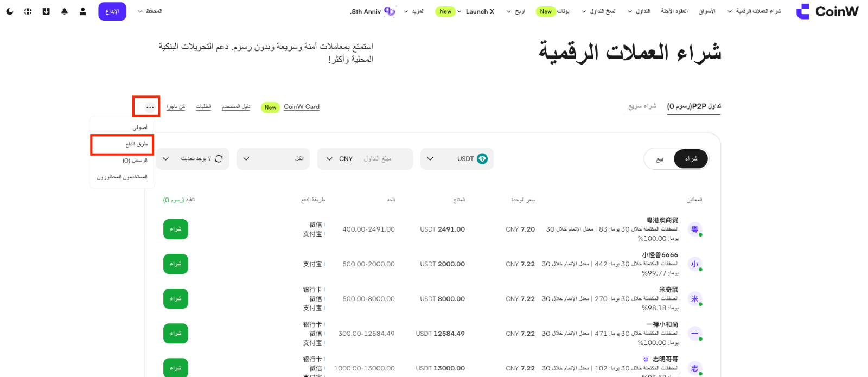Image resolution: width=868 pixels, height=377 pixels.
Task: Click شراء button for 一禅小和尚 row
Action: click(x=176, y=334)
